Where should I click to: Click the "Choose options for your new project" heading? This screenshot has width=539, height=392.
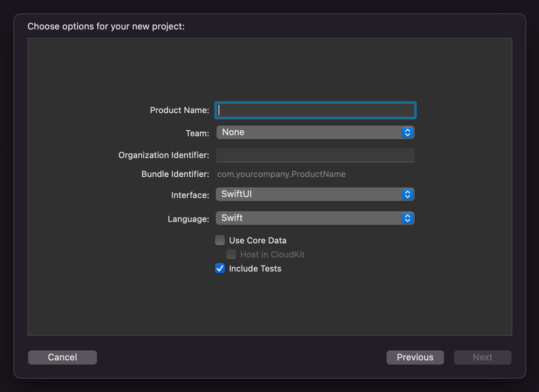(106, 26)
